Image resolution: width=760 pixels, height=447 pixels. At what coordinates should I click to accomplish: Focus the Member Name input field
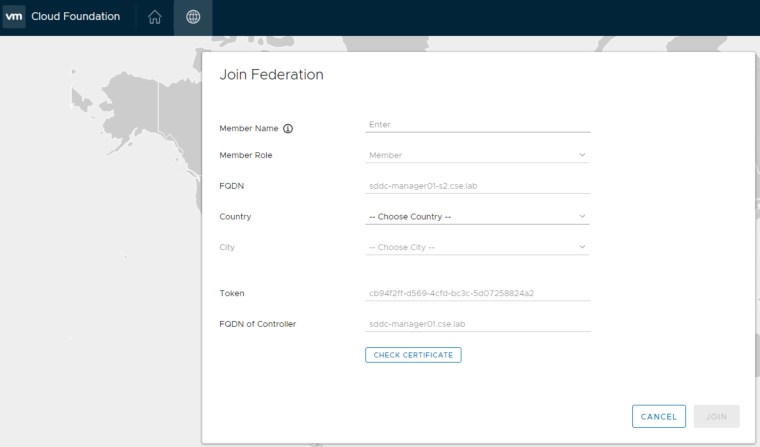(x=477, y=125)
